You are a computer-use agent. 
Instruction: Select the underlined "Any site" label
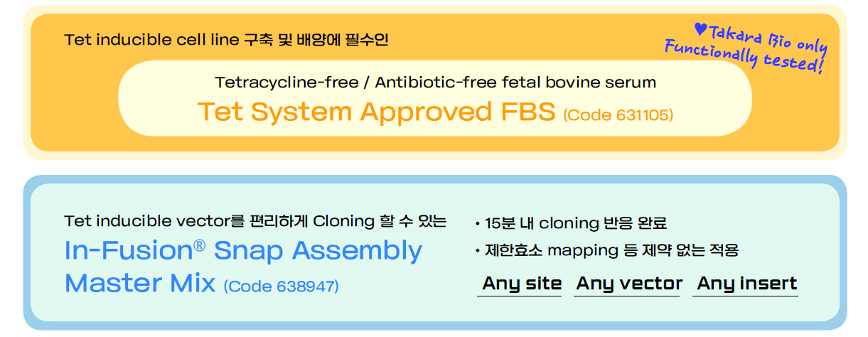click(521, 284)
